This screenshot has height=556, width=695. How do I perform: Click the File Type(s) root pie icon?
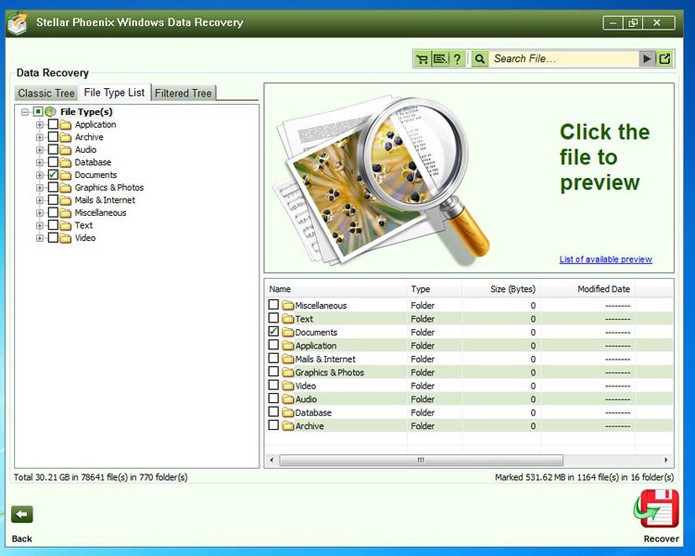(x=51, y=112)
